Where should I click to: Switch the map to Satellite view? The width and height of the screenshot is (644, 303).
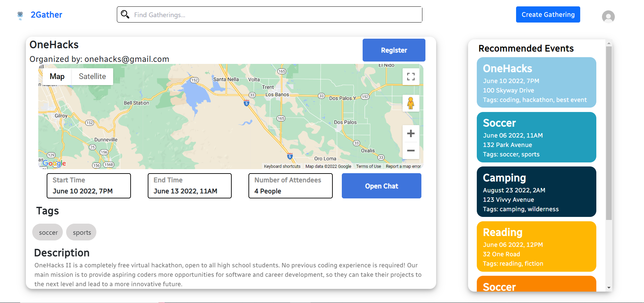(92, 76)
